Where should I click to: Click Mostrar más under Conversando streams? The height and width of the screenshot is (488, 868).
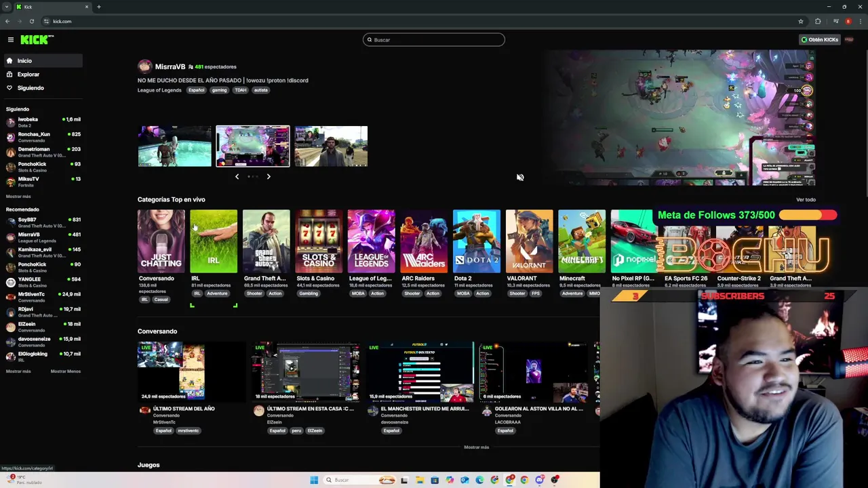476,447
